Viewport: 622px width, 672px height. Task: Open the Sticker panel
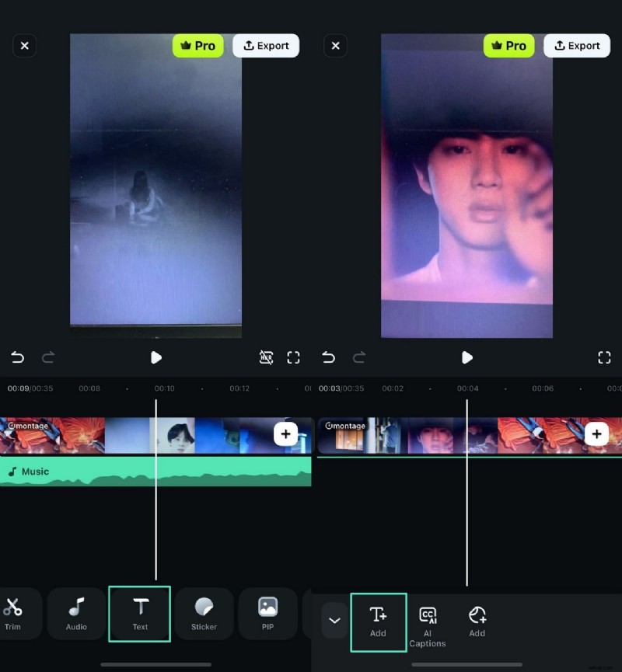click(x=204, y=614)
